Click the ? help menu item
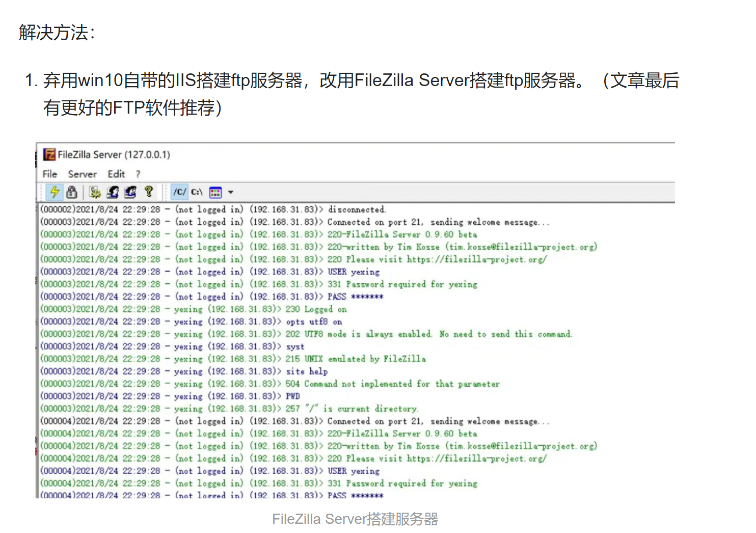The height and width of the screenshot is (533, 756). coord(138,174)
